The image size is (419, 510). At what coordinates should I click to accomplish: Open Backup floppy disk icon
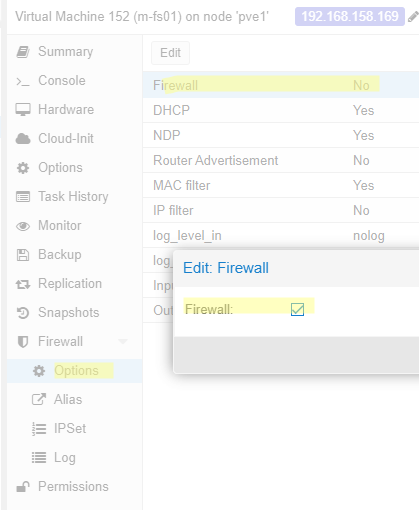(23, 255)
